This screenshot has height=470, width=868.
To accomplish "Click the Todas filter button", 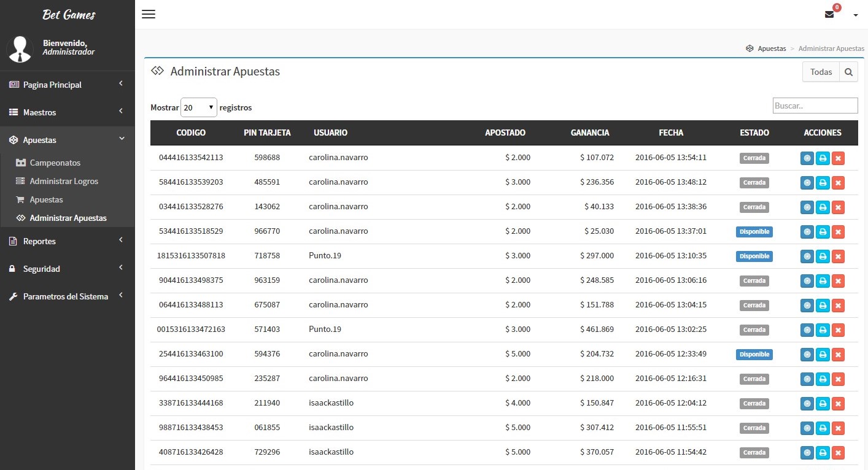I will tap(821, 72).
